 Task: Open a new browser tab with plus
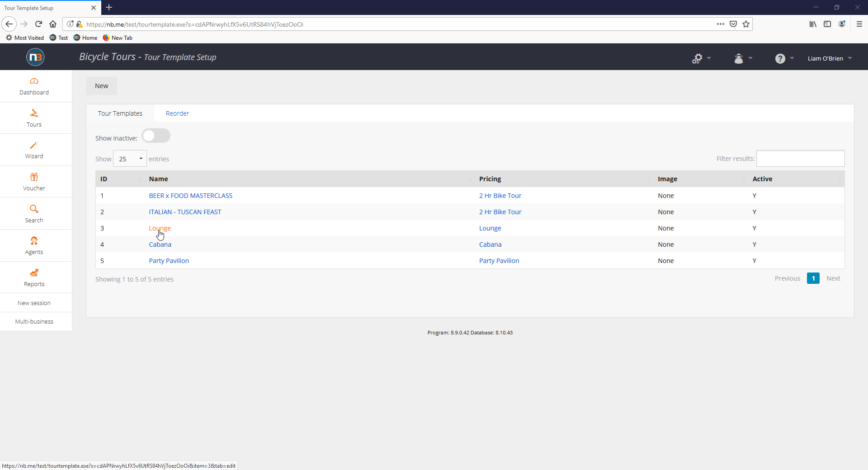point(109,7)
